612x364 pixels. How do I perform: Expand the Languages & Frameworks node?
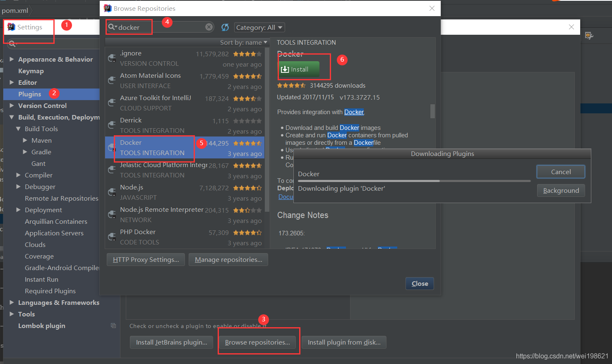pyautogui.click(x=12, y=302)
